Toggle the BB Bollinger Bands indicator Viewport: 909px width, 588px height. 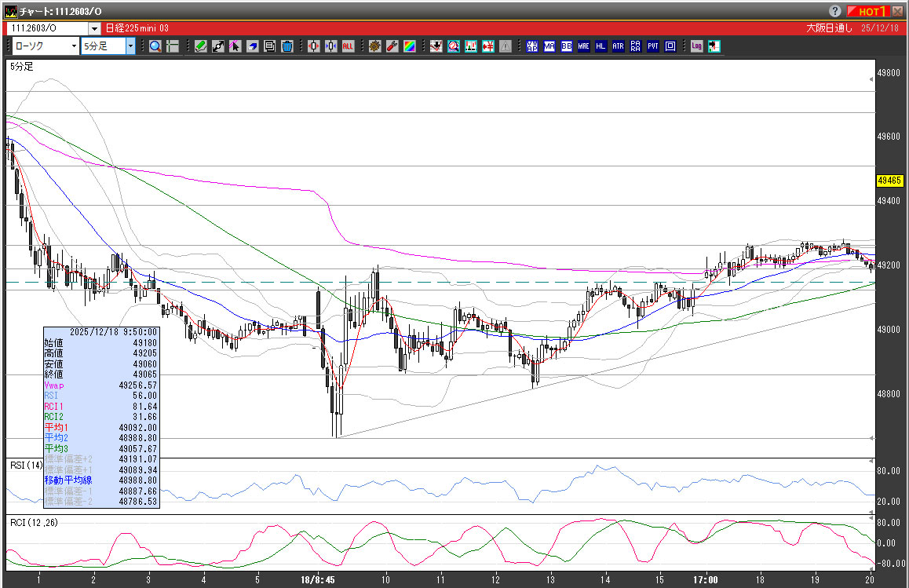point(566,46)
